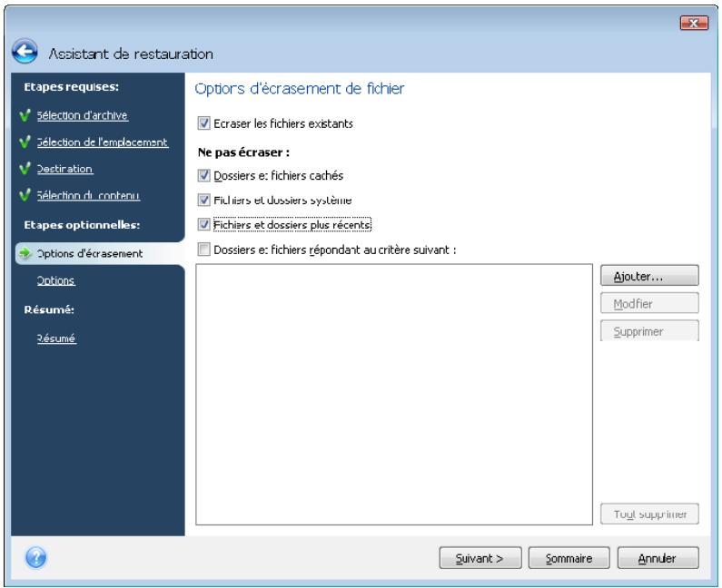Go to the Destination step

[x=64, y=169]
